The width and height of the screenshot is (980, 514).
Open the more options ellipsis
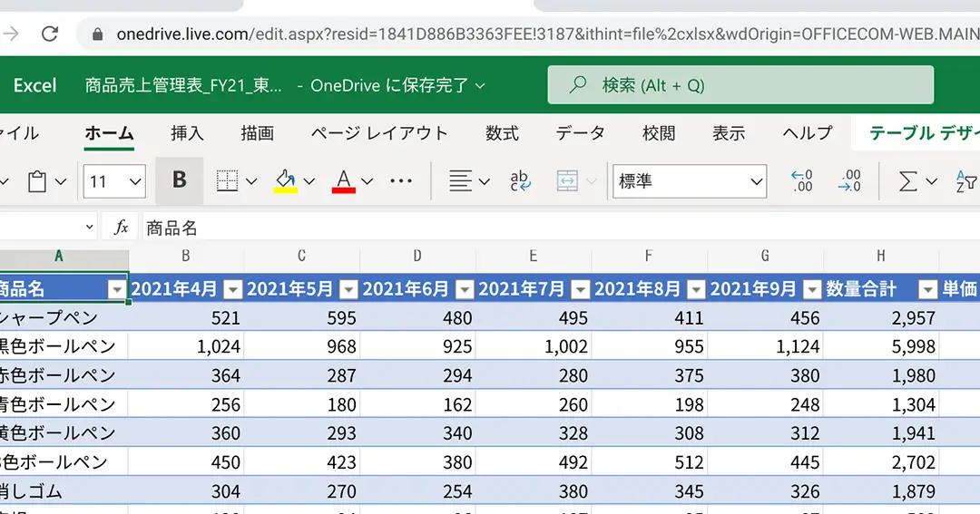pos(401,181)
